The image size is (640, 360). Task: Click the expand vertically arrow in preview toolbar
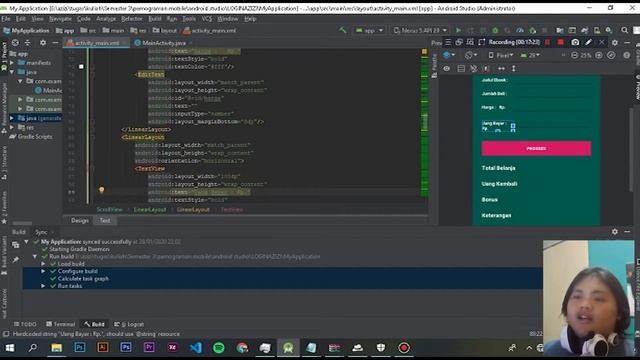pos(513,69)
